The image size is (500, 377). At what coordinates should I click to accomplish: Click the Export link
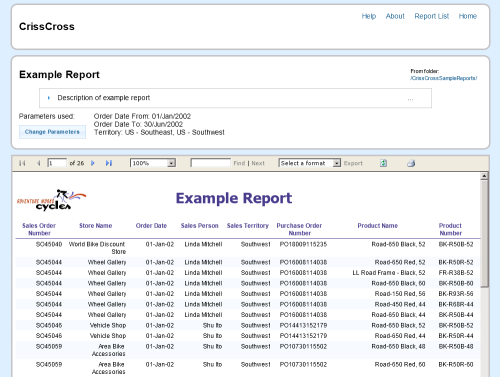pos(353,163)
